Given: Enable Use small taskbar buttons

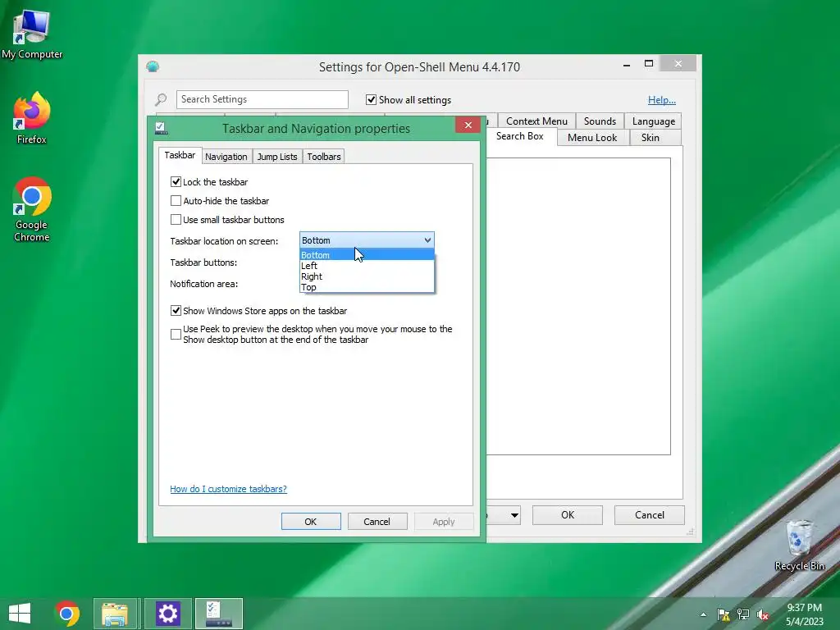Looking at the screenshot, I should click(176, 220).
